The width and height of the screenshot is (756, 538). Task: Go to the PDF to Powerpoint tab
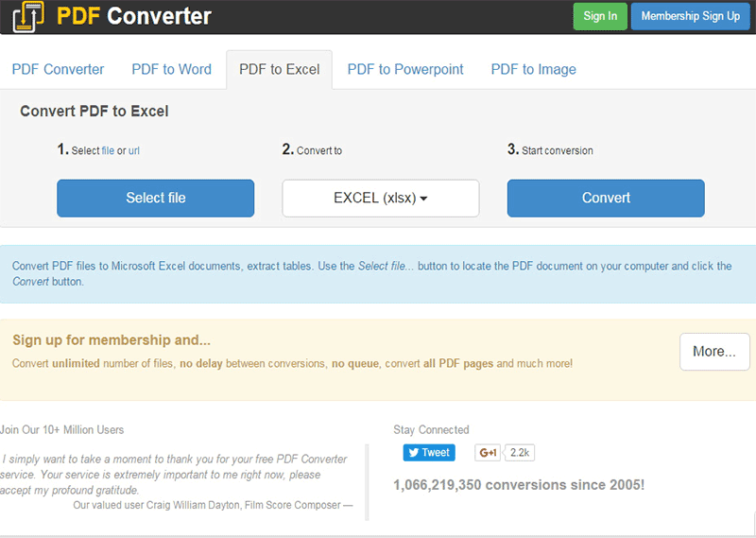click(x=405, y=69)
